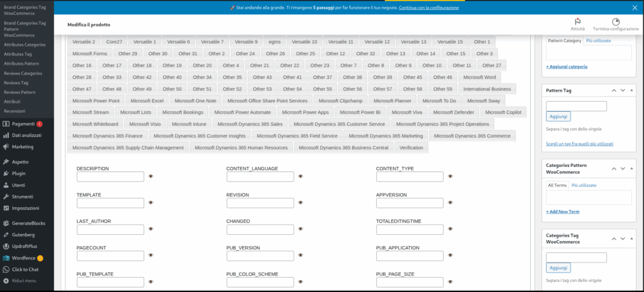Toggle eye icon next to CONTENT_TYPE field
The width and height of the screenshot is (644, 292).
450,176
